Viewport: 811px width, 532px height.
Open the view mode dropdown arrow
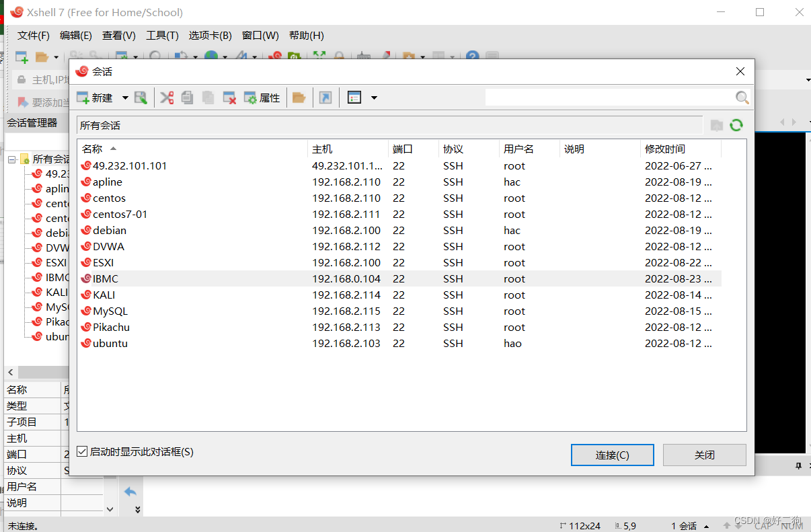pyautogui.click(x=374, y=98)
